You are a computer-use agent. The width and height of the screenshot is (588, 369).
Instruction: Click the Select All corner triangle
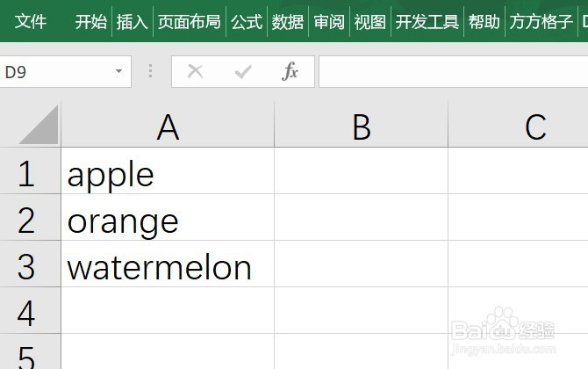click(x=39, y=125)
